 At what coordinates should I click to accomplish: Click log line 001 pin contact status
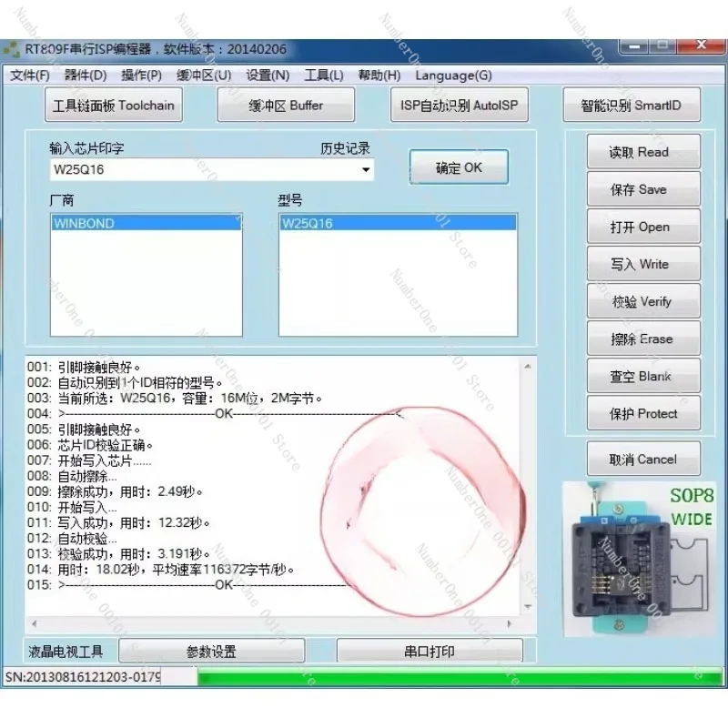(x=84, y=367)
